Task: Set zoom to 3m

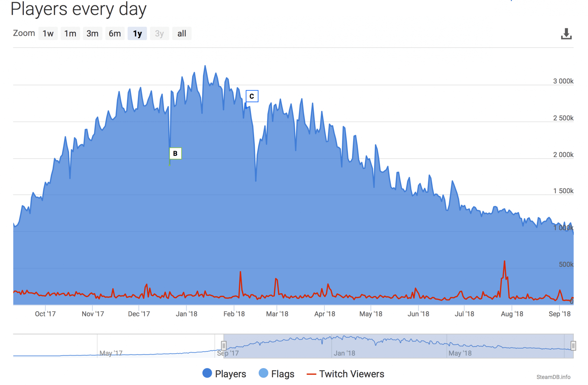Action: coord(92,34)
